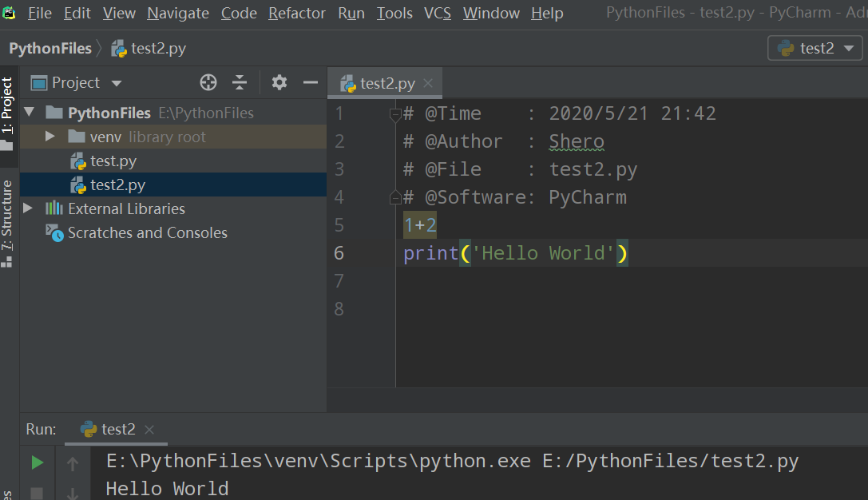Select PythonFiles root in project tree
868x500 pixels.
coord(173,113)
